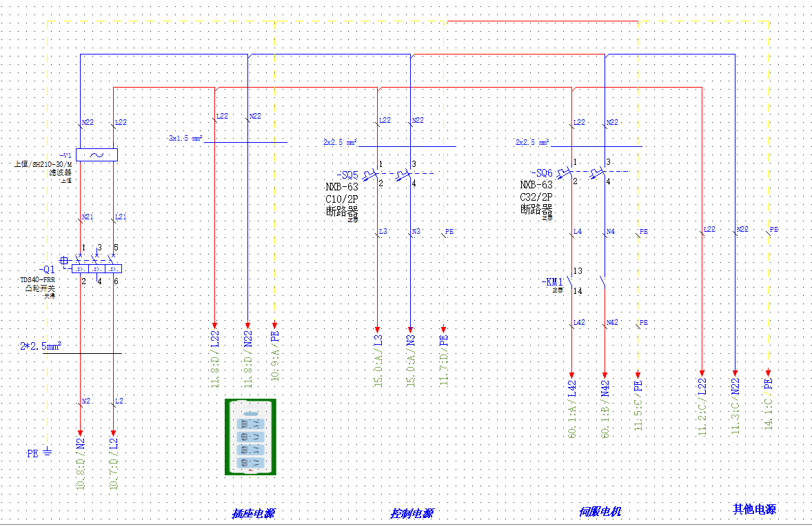Select the -V1 filter symbol

97,155
